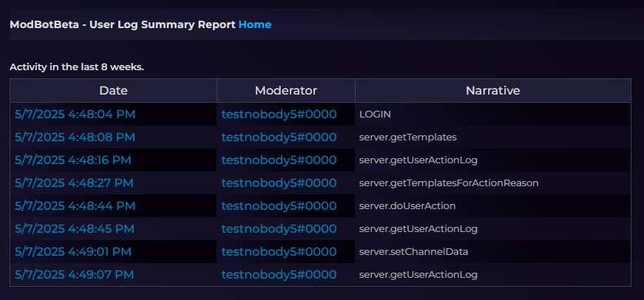
Task: Click the LOGIN narrative cell
Action: pyautogui.click(x=493, y=115)
